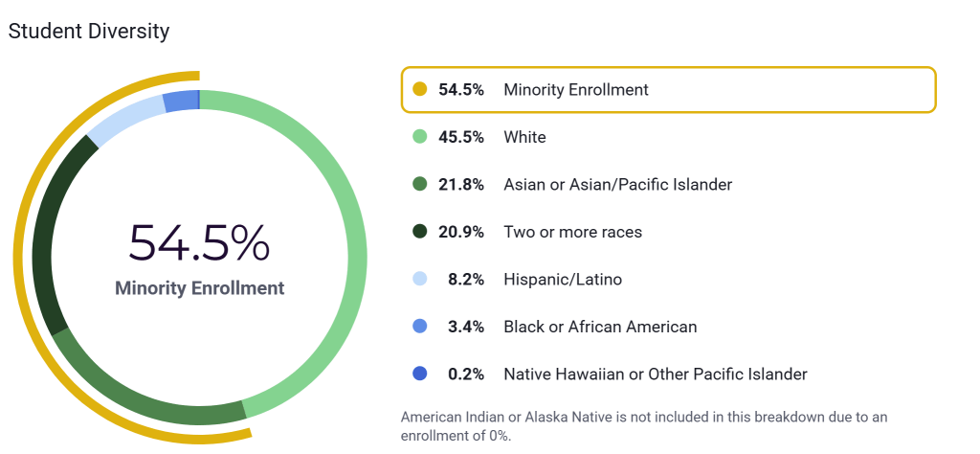The height and width of the screenshot is (454, 980).
Task: Click the Asian or Asian/Pacific Islander legend dot
Action: [x=419, y=185]
